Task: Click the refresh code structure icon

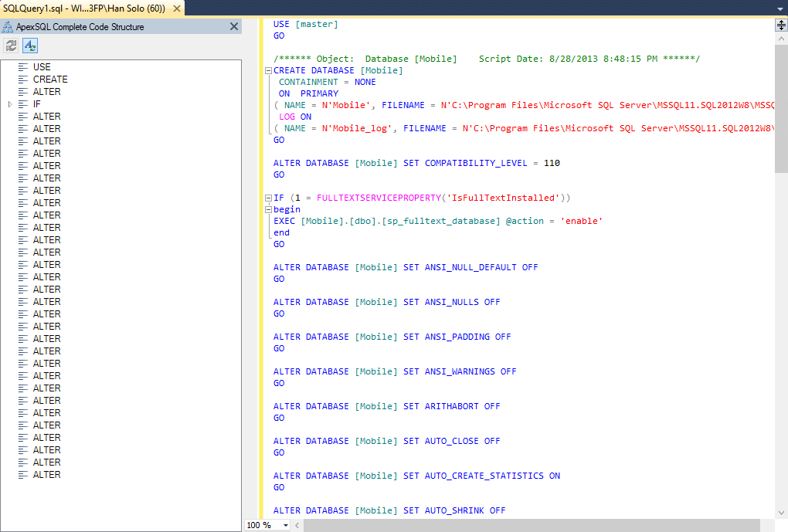Action: click(x=12, y=46)
